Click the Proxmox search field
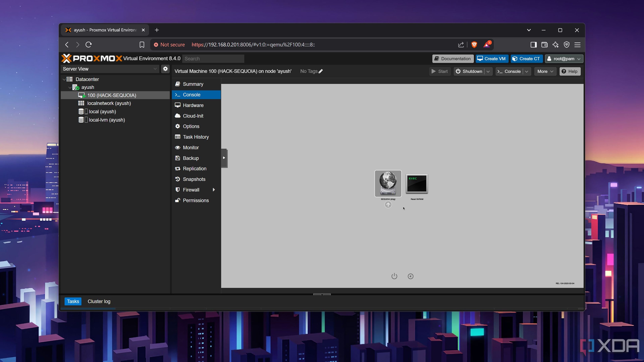The image size is (644, 362). [x=213, y=59]
